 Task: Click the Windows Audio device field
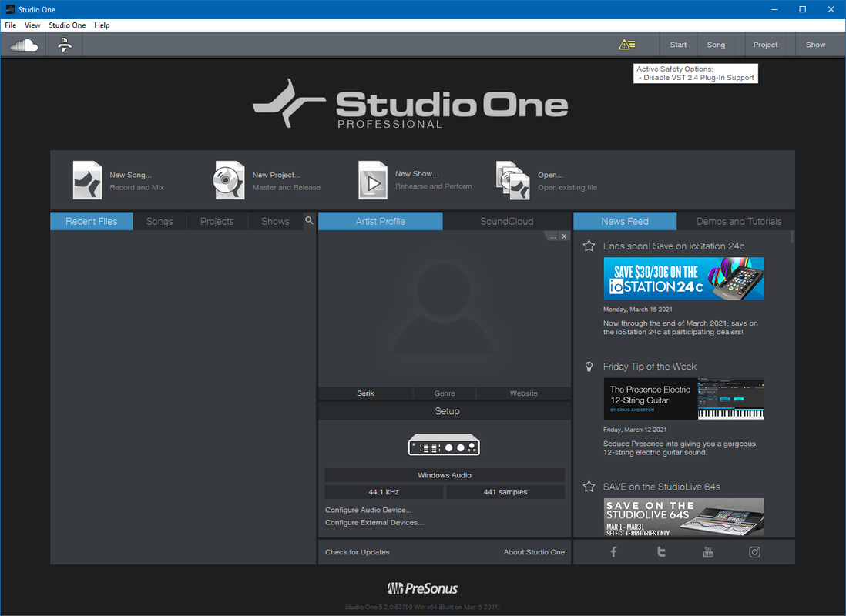click(444, 475)
